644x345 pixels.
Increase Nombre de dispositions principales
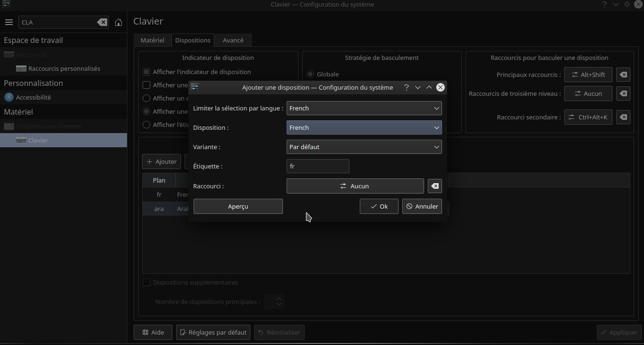click(279, 298)
